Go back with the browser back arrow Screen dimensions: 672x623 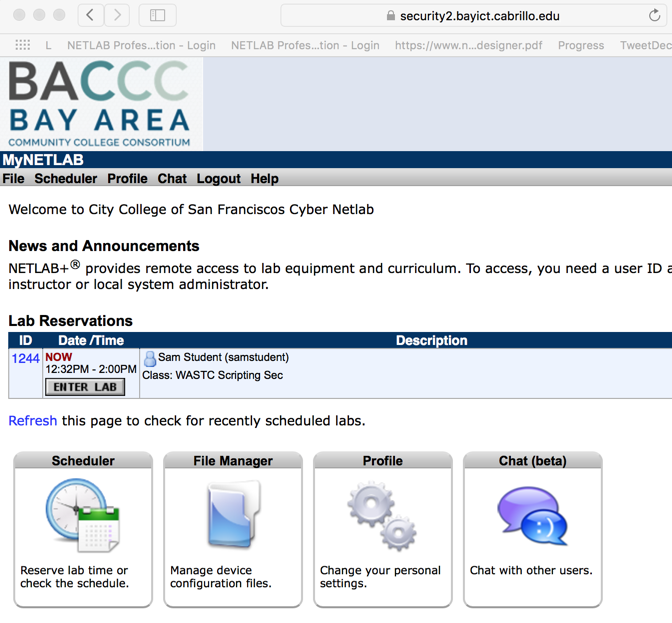coord(90,15)
